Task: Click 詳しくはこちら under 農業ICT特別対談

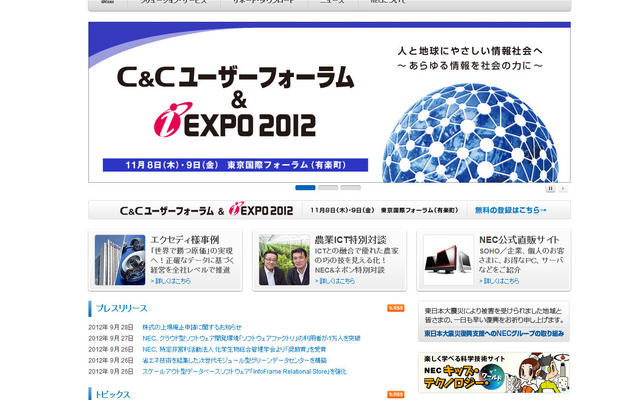Action: pos(335,281)
